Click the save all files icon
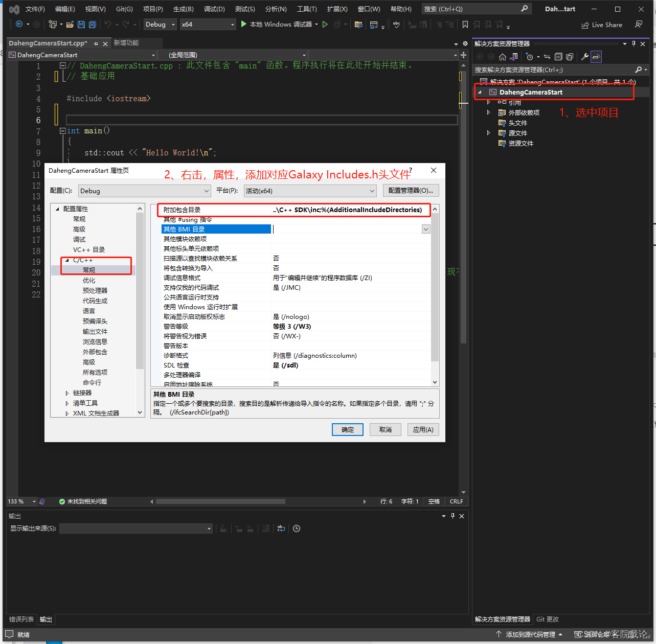 point(93,25)
